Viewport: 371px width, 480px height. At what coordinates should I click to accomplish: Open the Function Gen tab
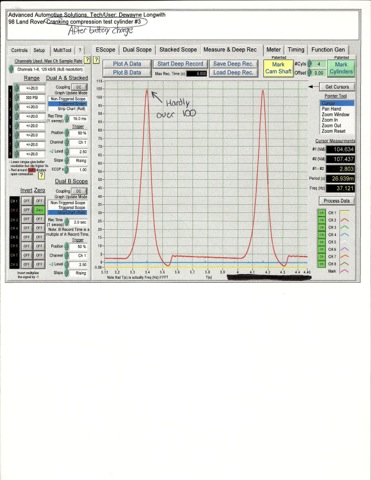click(x=328, y=50)
